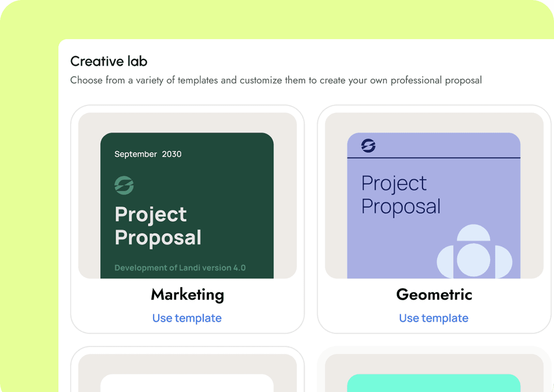Select the bottom-right template card

coord(434,369)
